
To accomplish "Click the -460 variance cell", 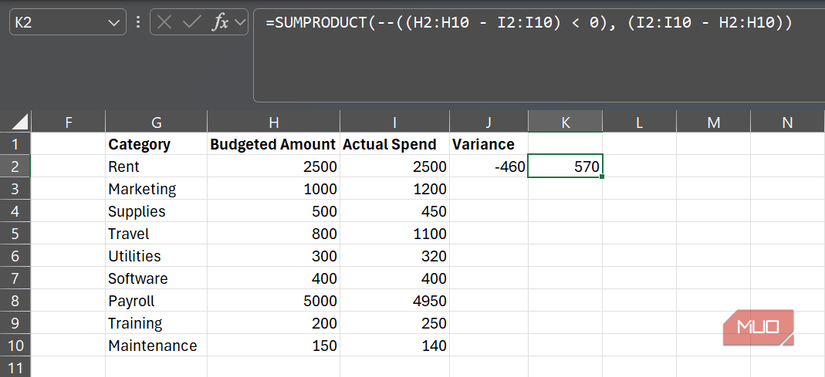I will (x=489, y=167).
